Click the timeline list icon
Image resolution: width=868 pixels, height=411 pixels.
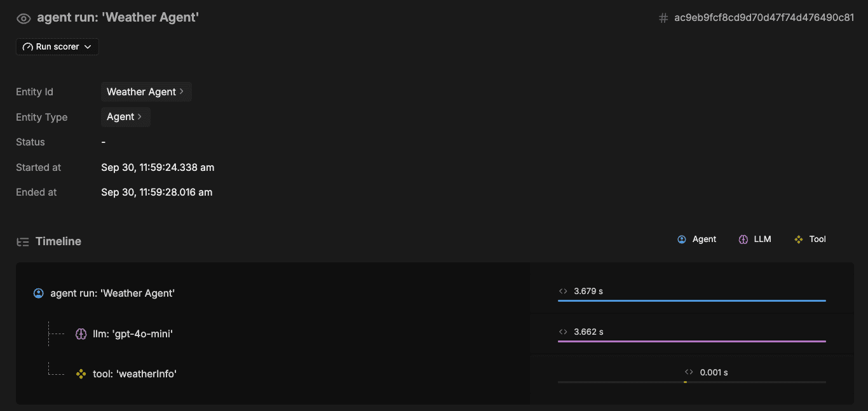click(23, 242)
